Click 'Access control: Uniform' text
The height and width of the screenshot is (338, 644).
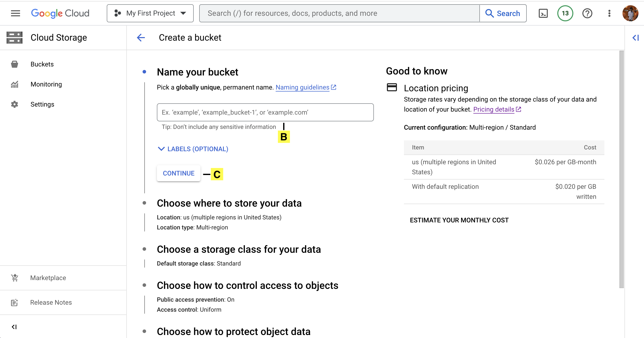click(189, 310)
